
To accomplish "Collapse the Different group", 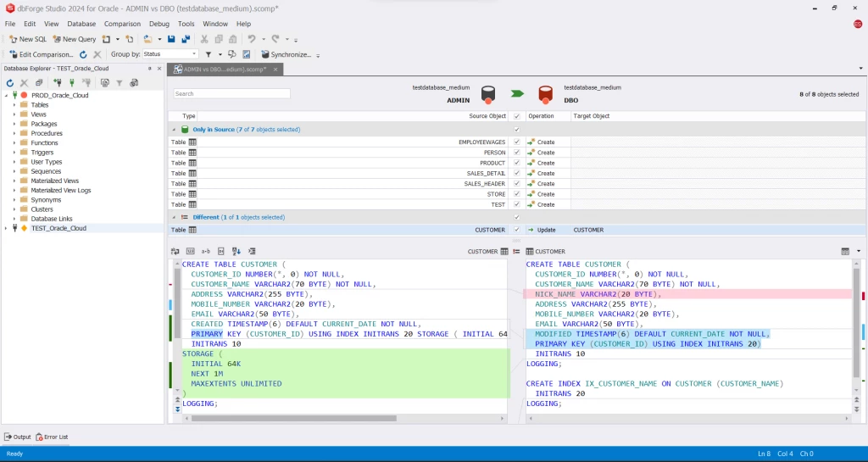I will pos(174,218).
